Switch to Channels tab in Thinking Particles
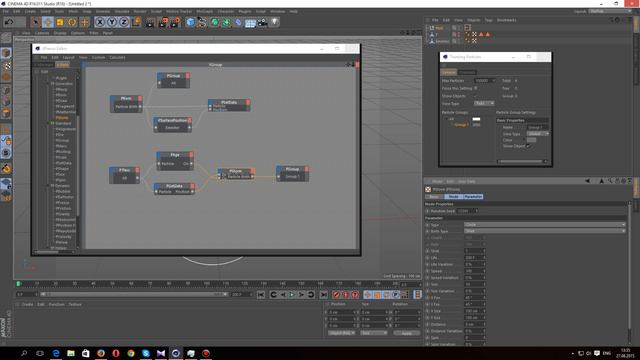 pyautogui.click(x=467, y=72)
